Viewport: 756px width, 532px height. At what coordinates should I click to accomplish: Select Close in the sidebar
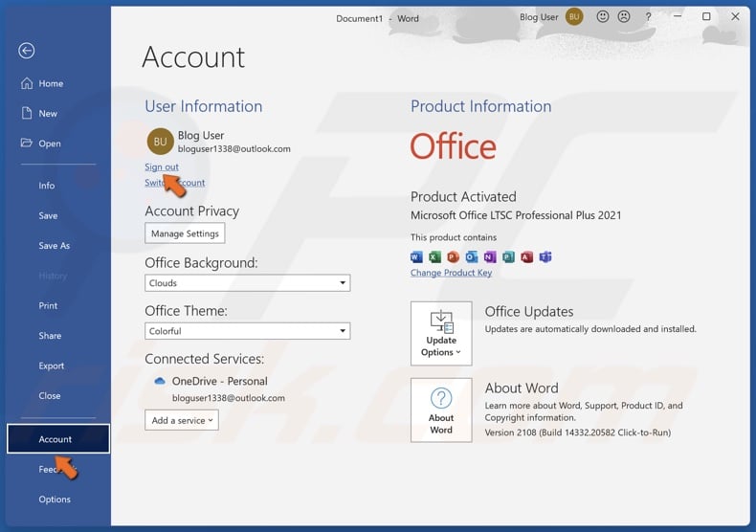click(x=50, y=395)
